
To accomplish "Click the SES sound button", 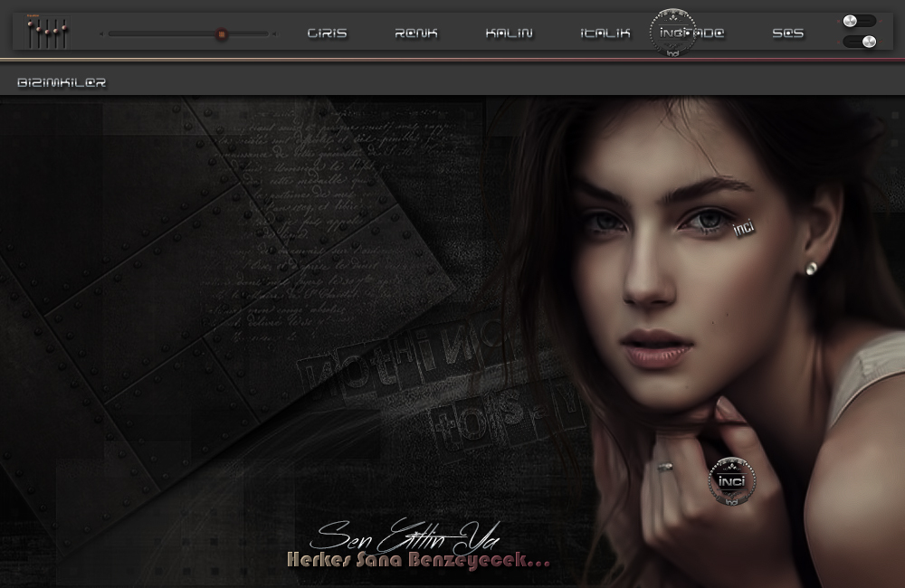I will (x=788, y=33).
